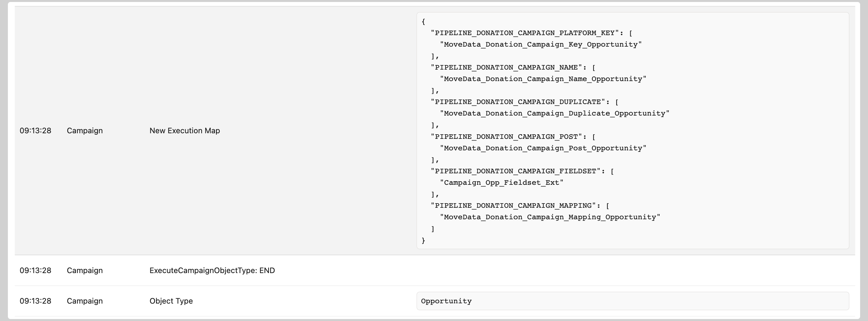The width and height of the screenshot is (868, 321).
Task: Click the timestamp of the New Execution Map row
Action: (x=35, y=131)
